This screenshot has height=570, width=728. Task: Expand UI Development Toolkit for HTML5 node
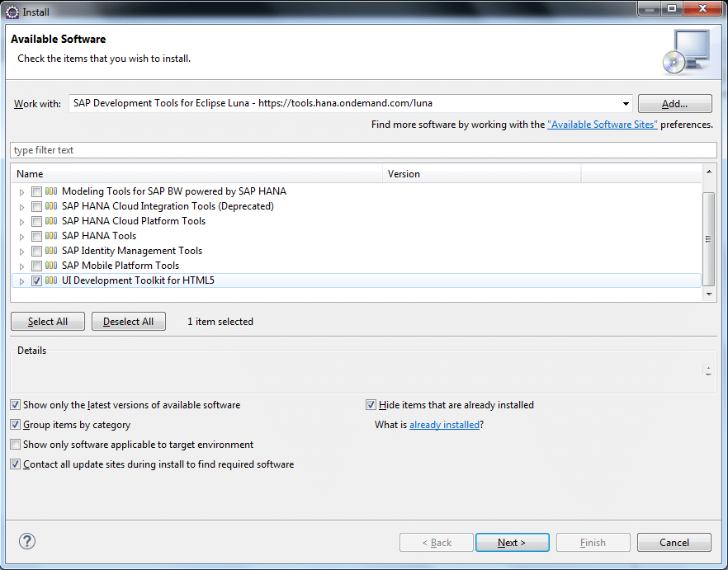(21, 281)
